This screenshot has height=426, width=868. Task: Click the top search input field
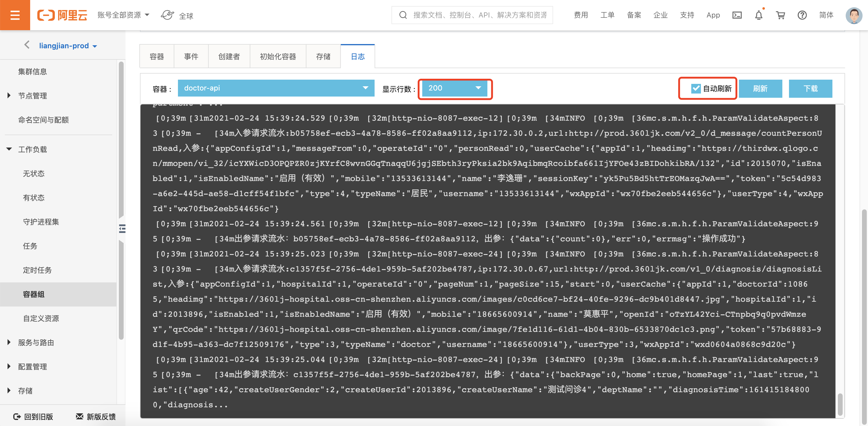point(478,15)
